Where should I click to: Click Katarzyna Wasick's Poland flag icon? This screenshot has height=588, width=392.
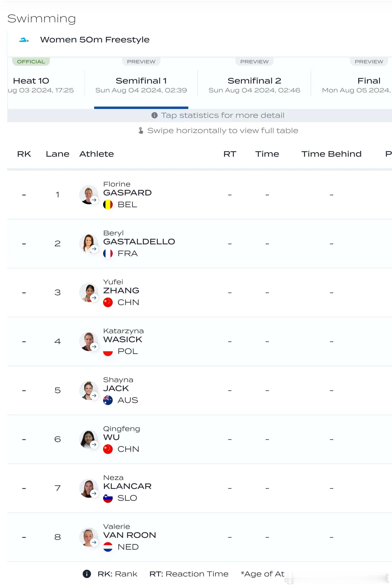[108, 351]
